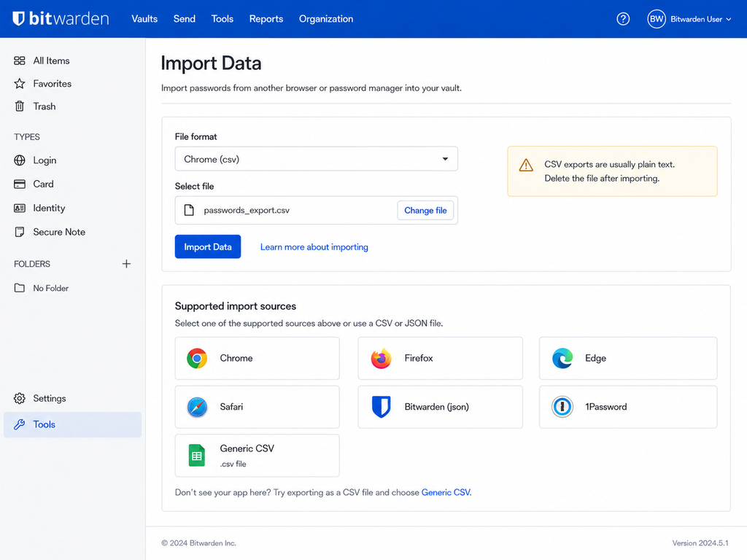Click the No Folder label

point(51,288)
